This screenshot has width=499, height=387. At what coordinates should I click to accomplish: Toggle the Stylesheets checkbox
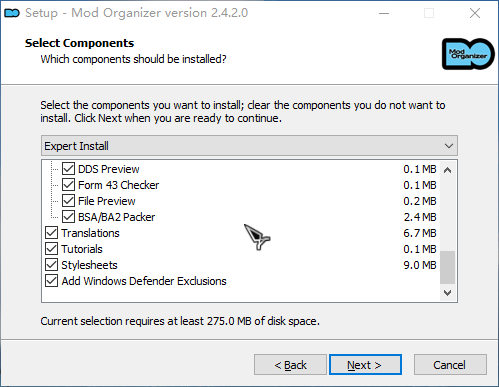tap(51, 265)
